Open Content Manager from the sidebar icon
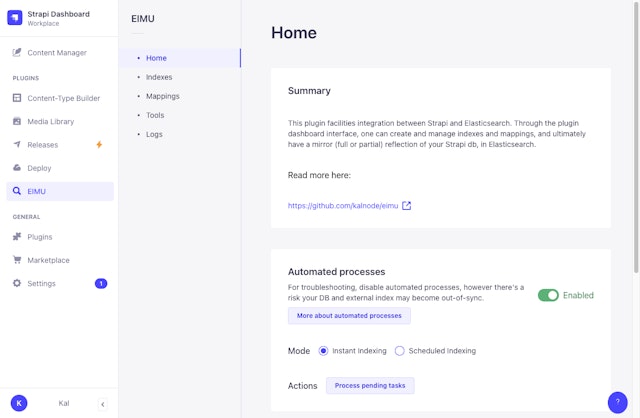Image resolution: width=640 pixels, height=418 pixels. [17, 52]
